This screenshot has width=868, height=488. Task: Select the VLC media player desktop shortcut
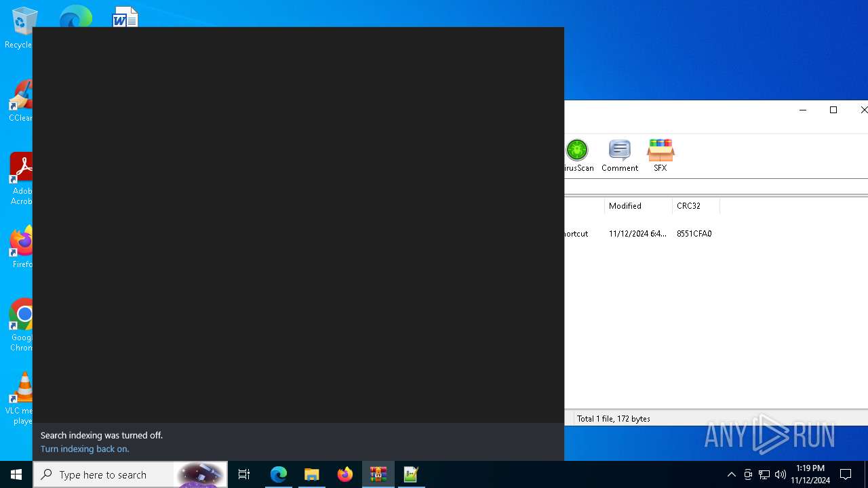20,399
